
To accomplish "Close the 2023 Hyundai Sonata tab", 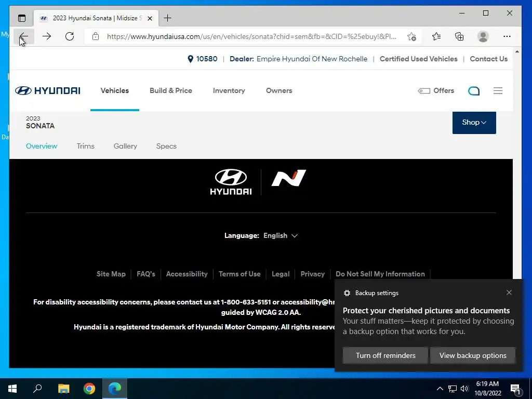I will tap(150, 18).
